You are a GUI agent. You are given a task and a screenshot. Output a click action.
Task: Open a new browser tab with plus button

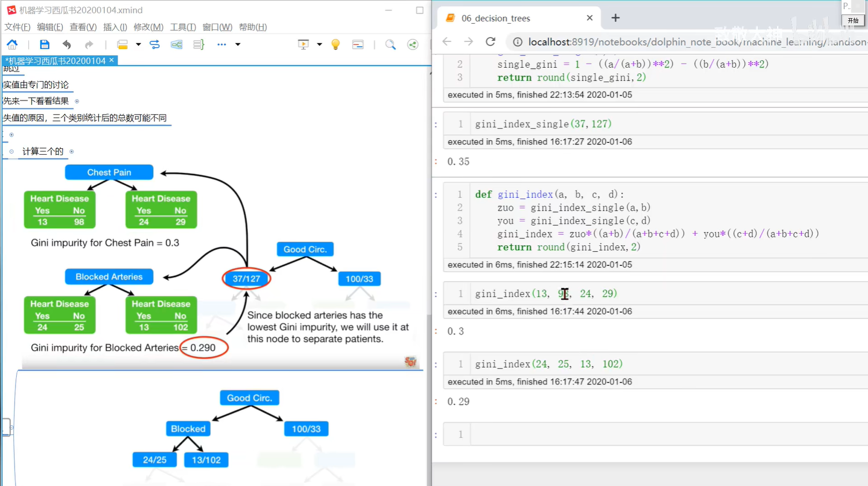(615, 18)
